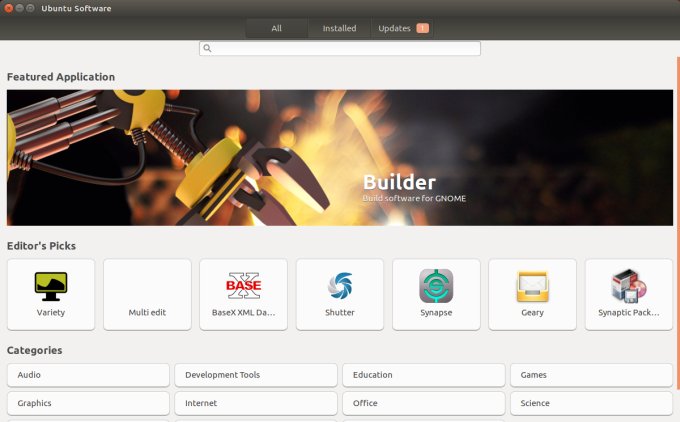
Task: Click the Shutter label text
Action: coord(340,313)
